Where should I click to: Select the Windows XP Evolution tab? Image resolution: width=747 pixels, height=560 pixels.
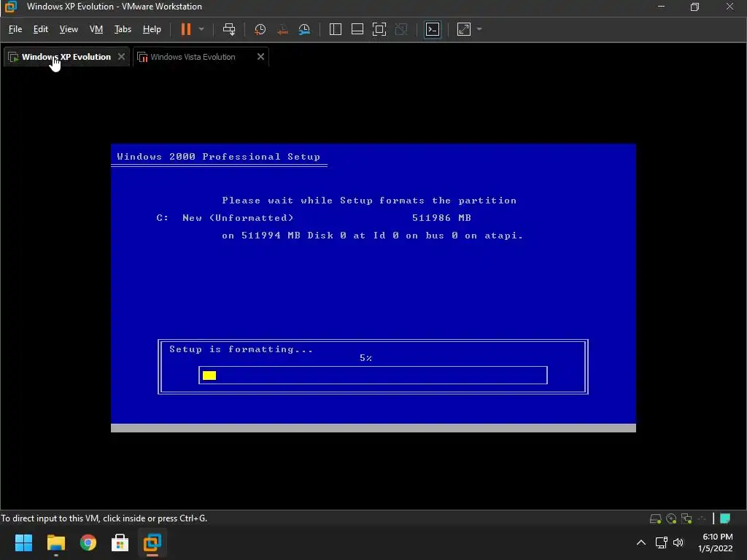pos(66,57)
